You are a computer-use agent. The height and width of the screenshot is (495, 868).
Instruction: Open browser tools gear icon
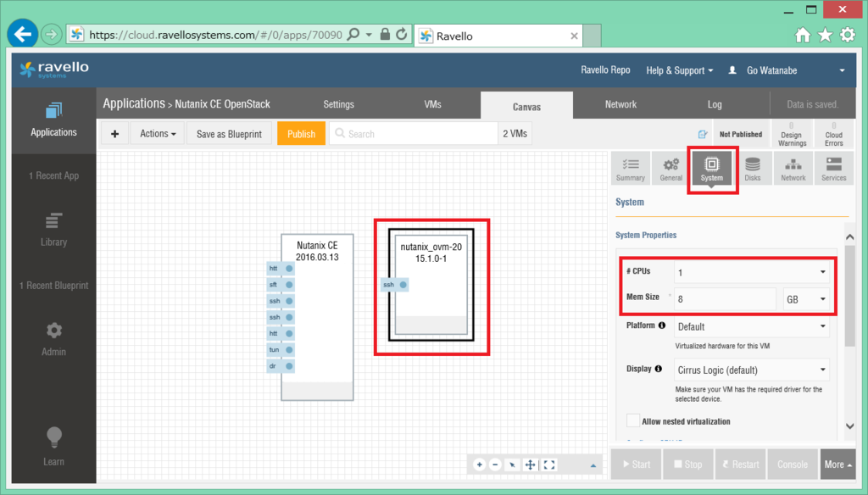(x=848, y=36)
